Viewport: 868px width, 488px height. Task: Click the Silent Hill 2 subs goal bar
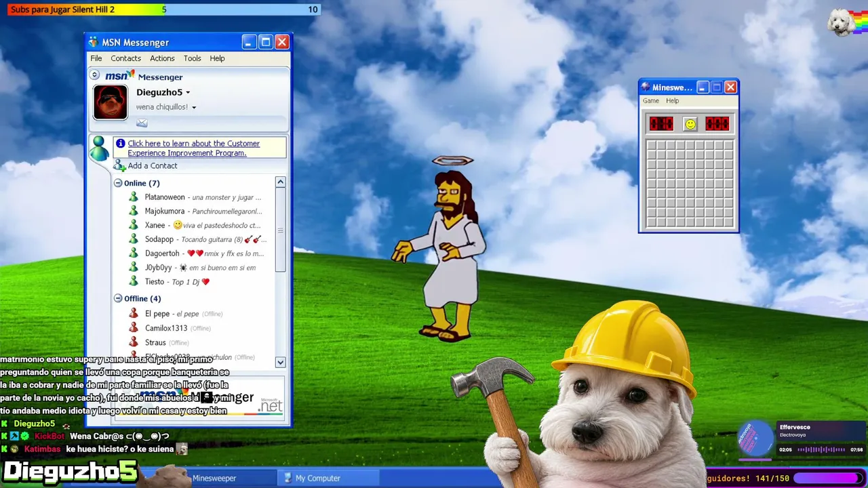point(163,9)
